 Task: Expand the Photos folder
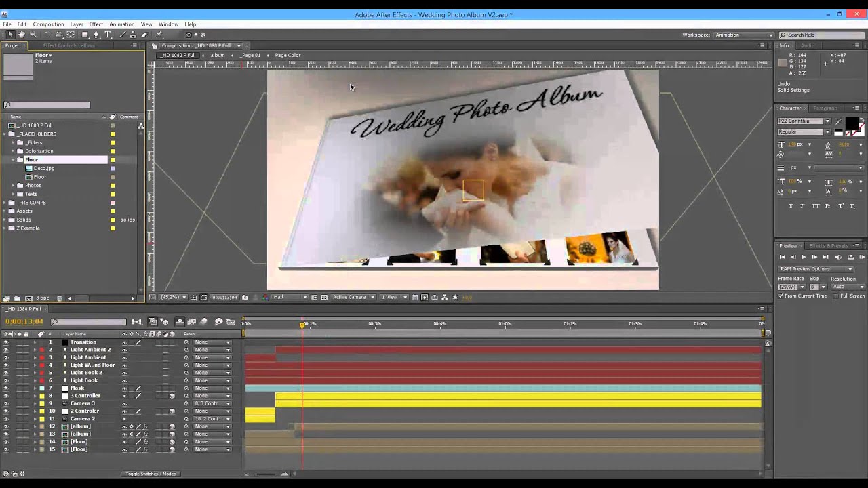13,186
